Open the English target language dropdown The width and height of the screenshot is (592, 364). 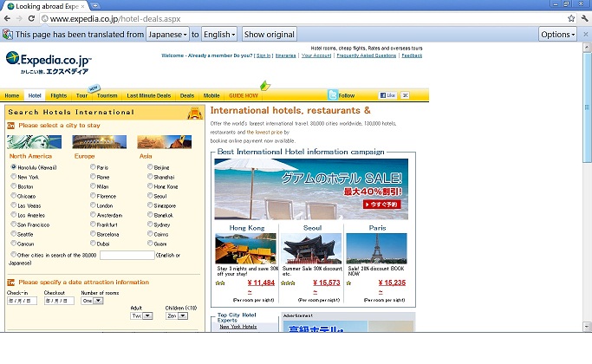click(x=219, y=35)
